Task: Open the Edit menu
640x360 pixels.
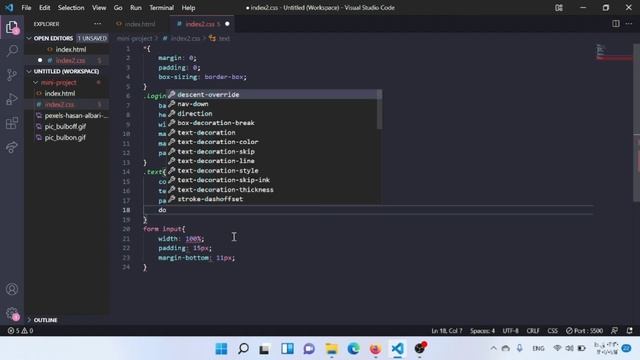Action: tap(44, 8)
